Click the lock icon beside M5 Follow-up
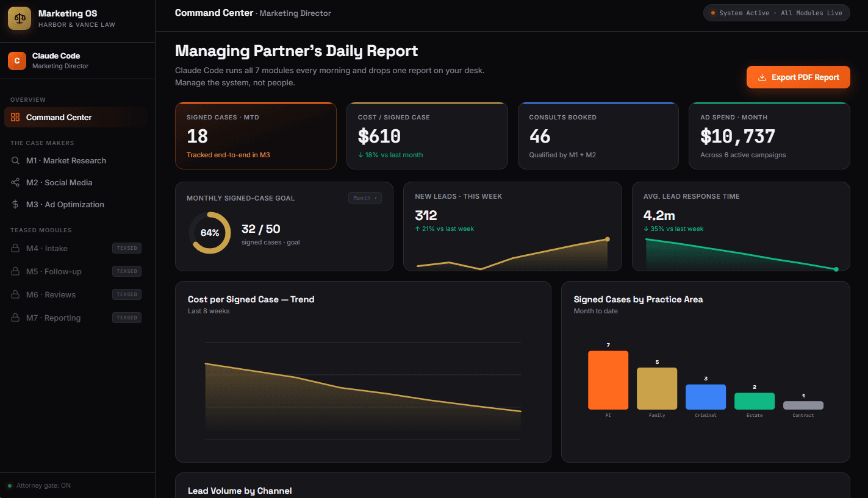This screenshot has height=498, width=868. click(15, 272)
